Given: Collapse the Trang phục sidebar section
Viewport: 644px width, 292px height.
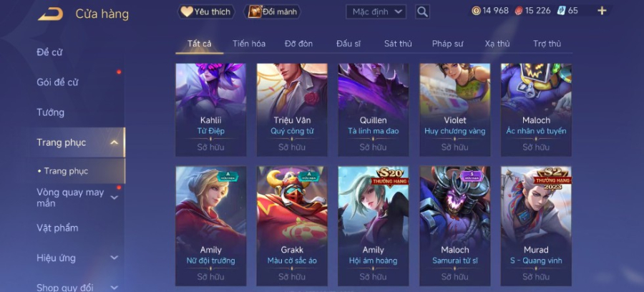Looking at the screenshot, I should point(114,142).
